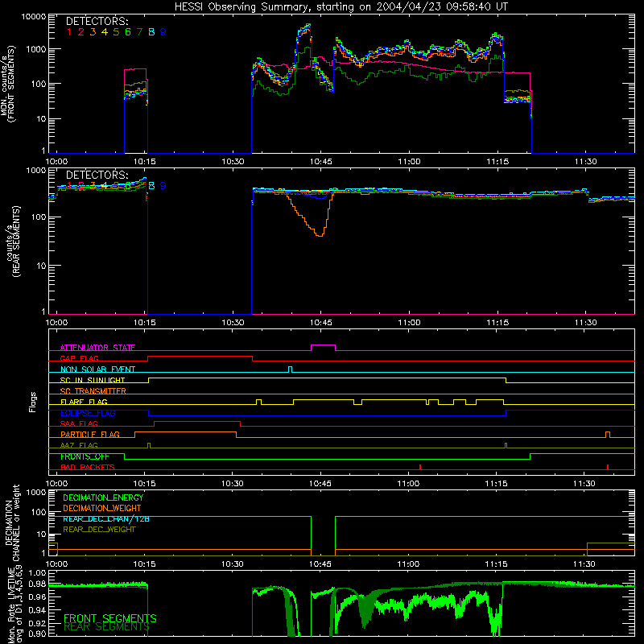Image resolution: width=644 pixels, height=644 pixels.
Task: Click the red bad packets tick near 11:02
Action: click(420, 467)
